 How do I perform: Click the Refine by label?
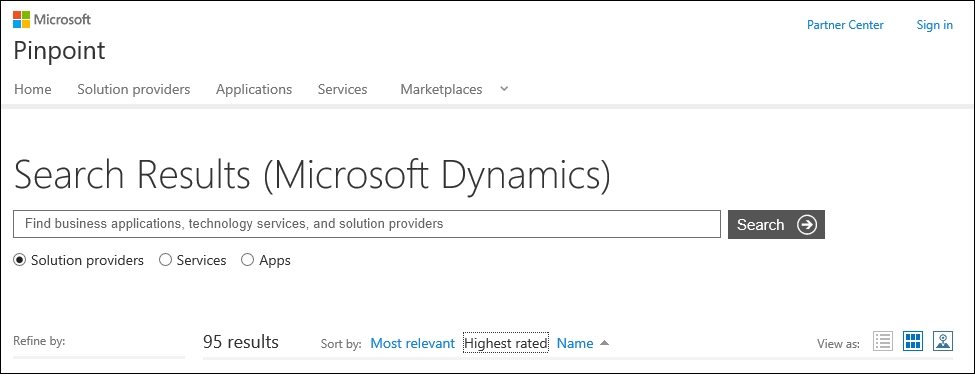pos(39,341)
